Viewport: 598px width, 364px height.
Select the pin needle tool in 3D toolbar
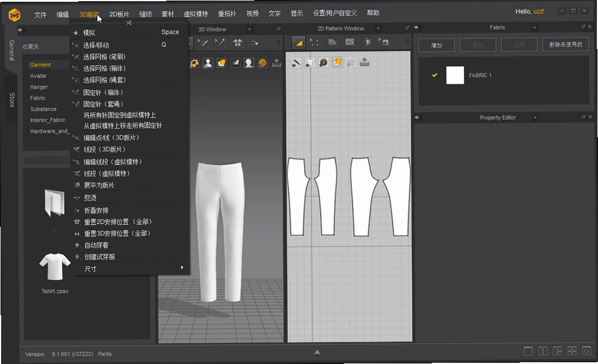coord(220,42)
